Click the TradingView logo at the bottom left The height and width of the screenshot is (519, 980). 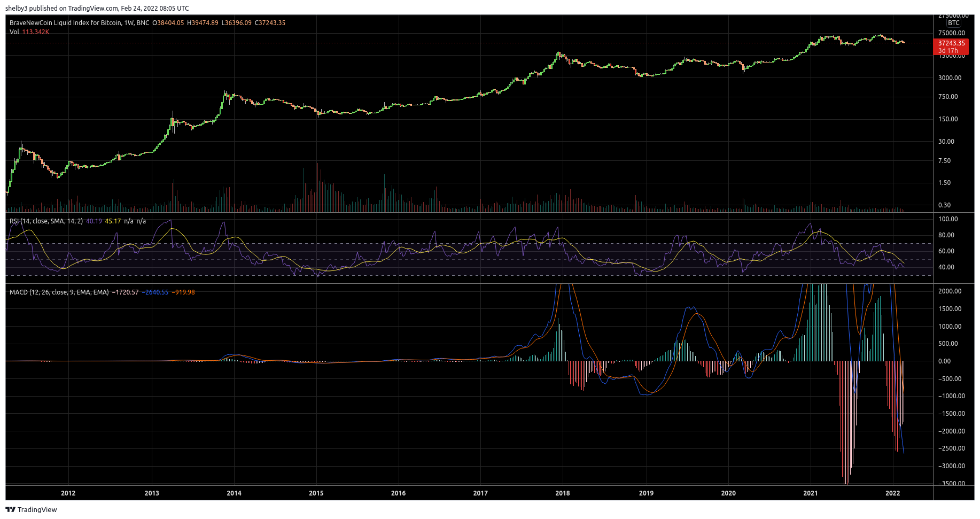(x=31, y=509)
